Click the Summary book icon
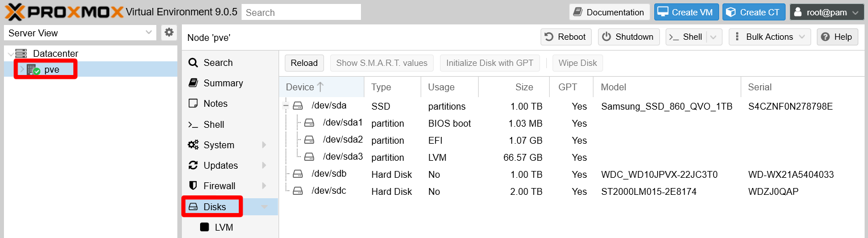The height and width of the screenshot is (238, 868). tap(193, 83)
